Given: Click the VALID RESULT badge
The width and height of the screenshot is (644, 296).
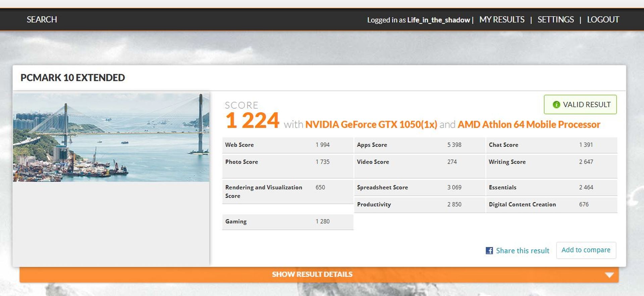Looking at the screenshot, I should 580,105.
